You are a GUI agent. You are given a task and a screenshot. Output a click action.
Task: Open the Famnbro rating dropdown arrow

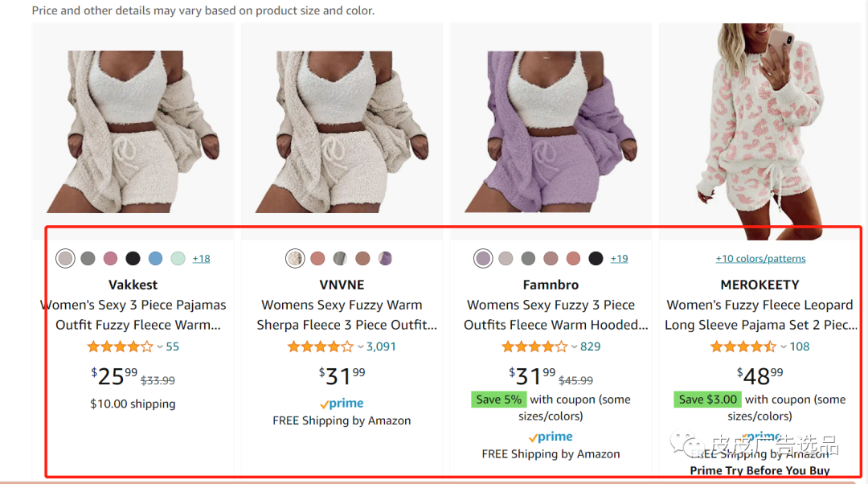pos(575,347)
